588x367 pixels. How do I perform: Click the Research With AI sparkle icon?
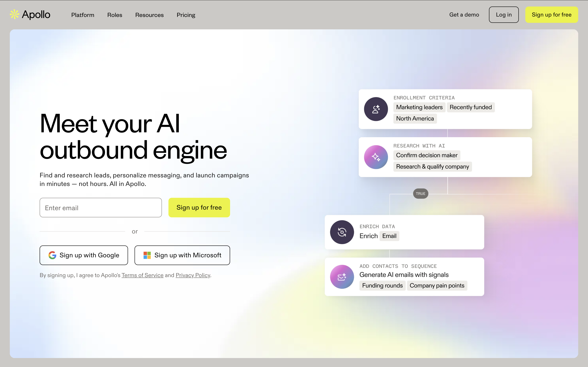[376, 157]
